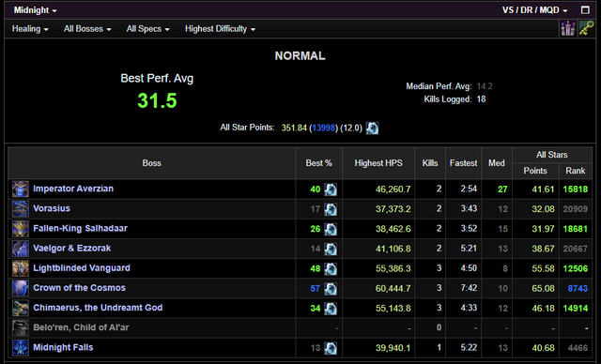Open the Imperator Averzian boss link
Viewport: 601px width, 364px height.
click(73, 189)
